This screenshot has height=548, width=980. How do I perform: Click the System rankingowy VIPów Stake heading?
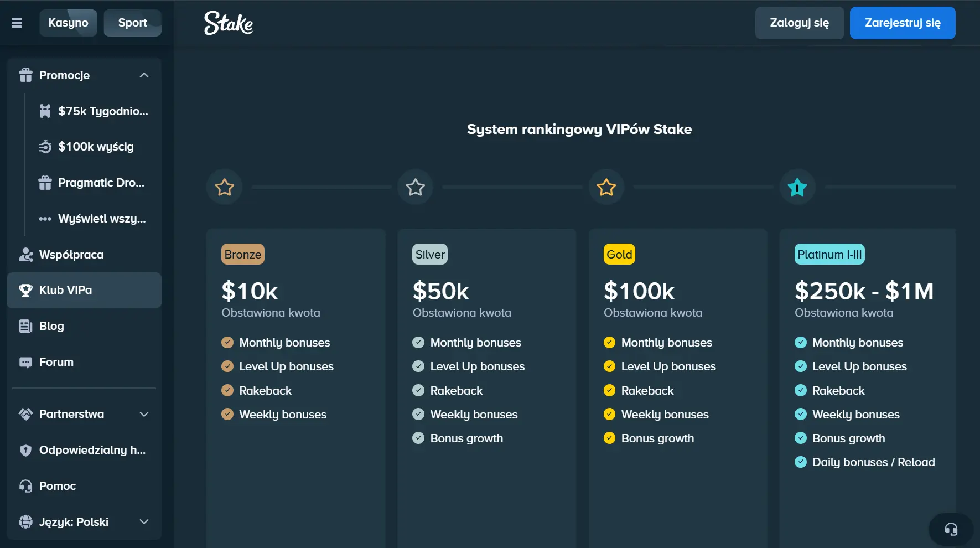point(579,129)
